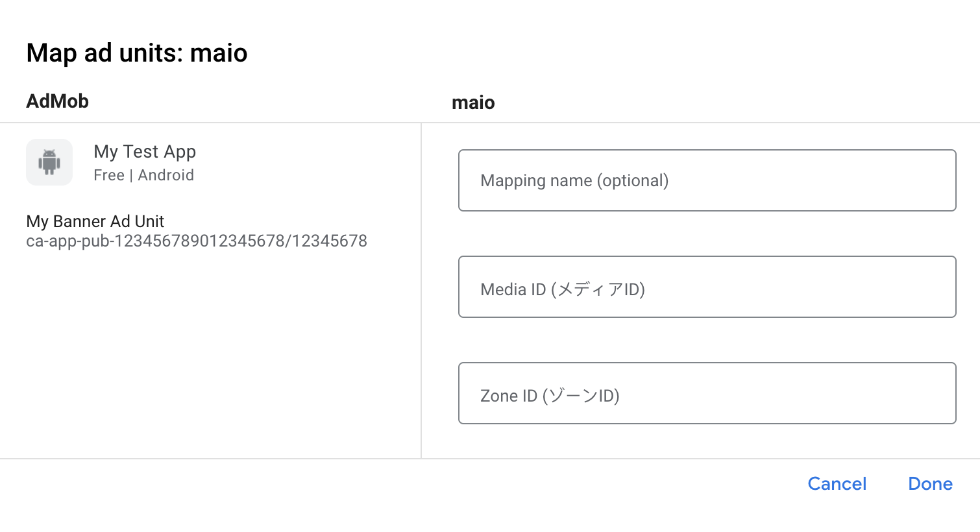This screenshot has height=532, width=980.
Task: Click the Mapping name placeholder text
Action: tap(574, 180)
